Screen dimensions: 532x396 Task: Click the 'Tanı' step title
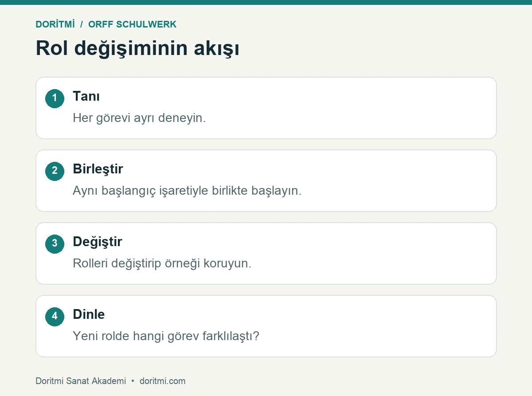pyautogui.click(x=86, y=96)
